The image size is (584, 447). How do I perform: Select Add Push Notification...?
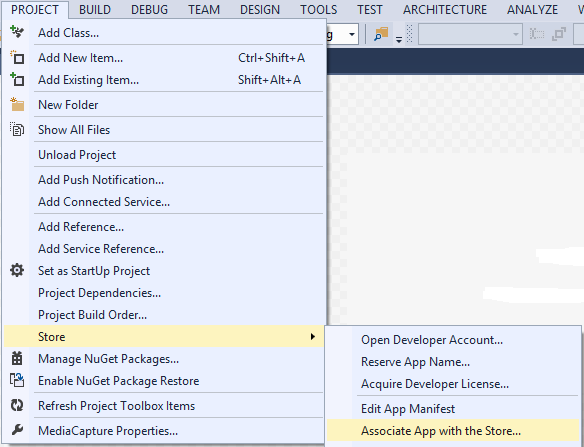[x=164, y=180]
